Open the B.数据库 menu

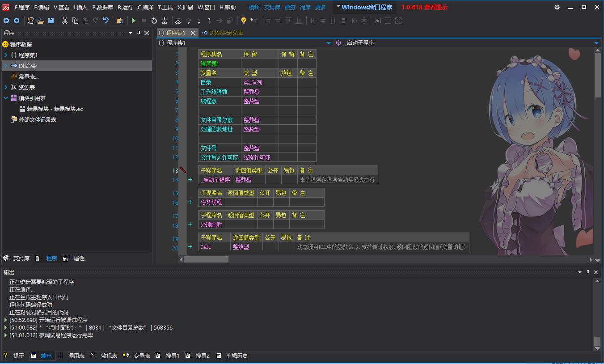102,7
